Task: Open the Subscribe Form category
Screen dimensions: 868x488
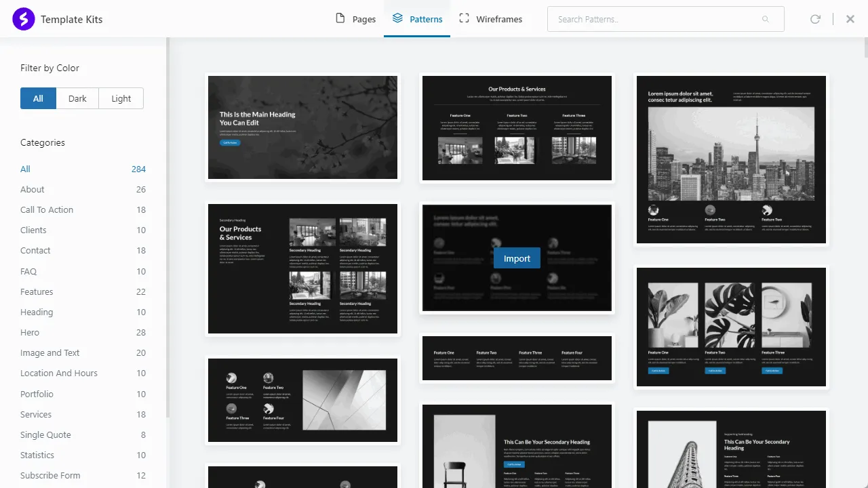Action: pyautogui.click(x=83, y=476)
